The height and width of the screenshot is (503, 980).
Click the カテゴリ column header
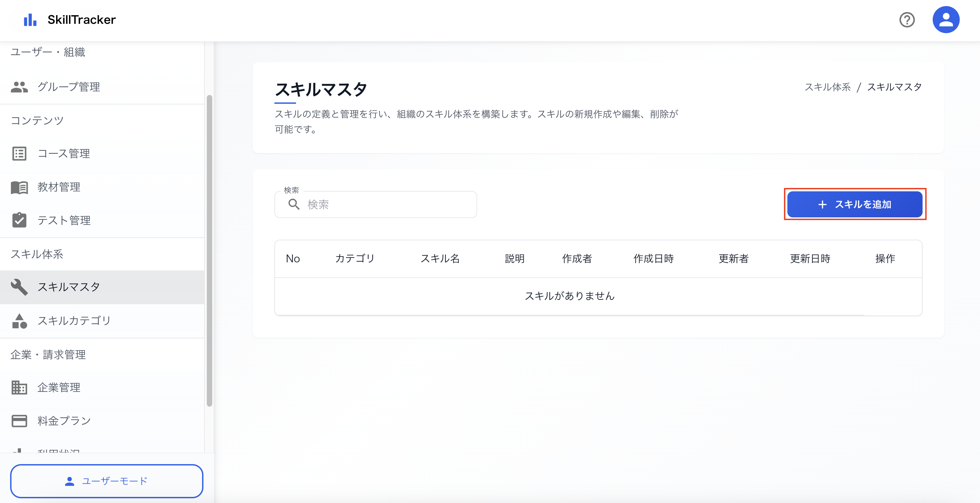click(x=354, y=259)
